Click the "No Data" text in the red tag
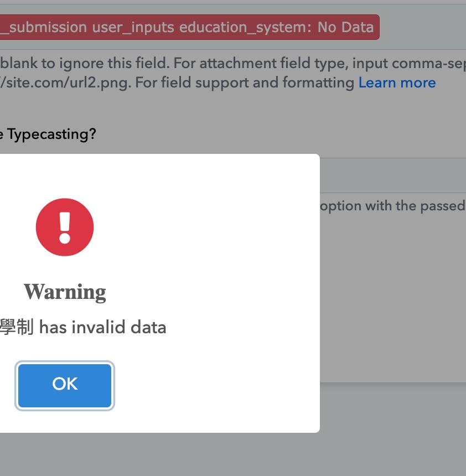Viewport: 466px width, 476px height. pos(345,27)
